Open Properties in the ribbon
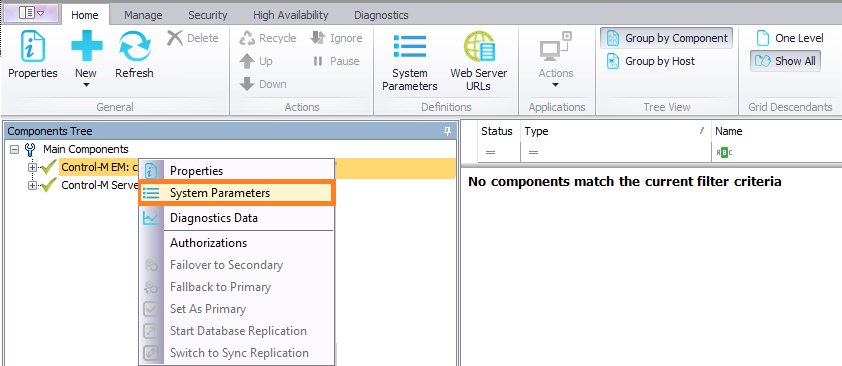The width and height of the screenshot is (842, 366). click(x=32, y=55)
